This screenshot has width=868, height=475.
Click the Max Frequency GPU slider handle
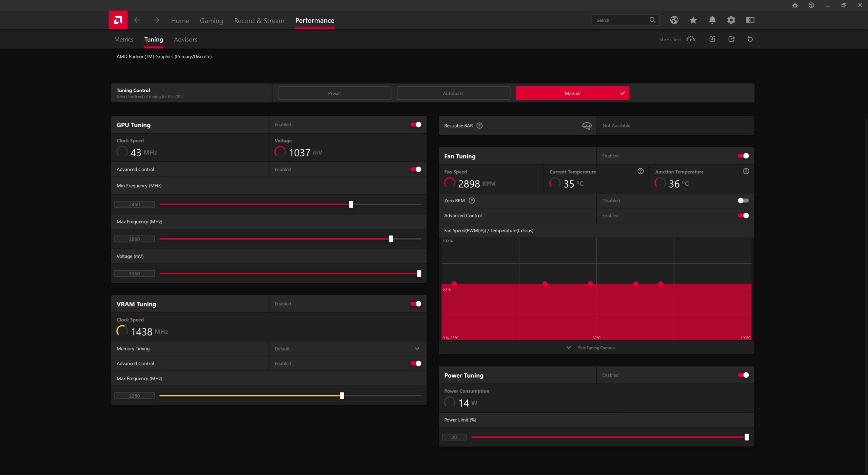[391, 239]
